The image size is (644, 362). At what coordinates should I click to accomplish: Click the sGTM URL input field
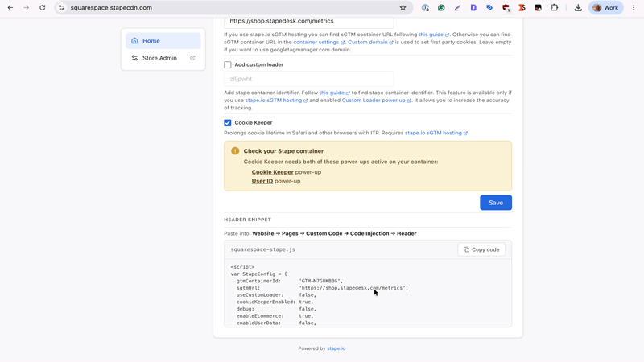click(x=309, y=21)
